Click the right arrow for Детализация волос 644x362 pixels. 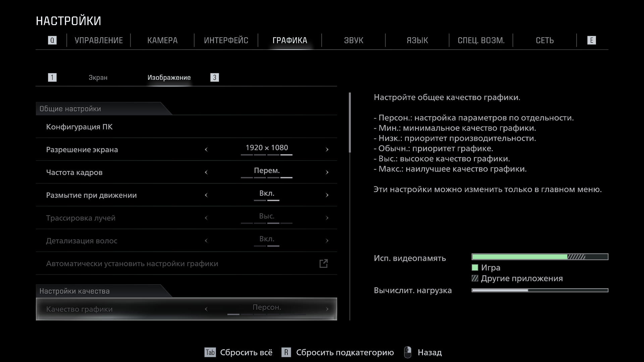click(327, 241)
